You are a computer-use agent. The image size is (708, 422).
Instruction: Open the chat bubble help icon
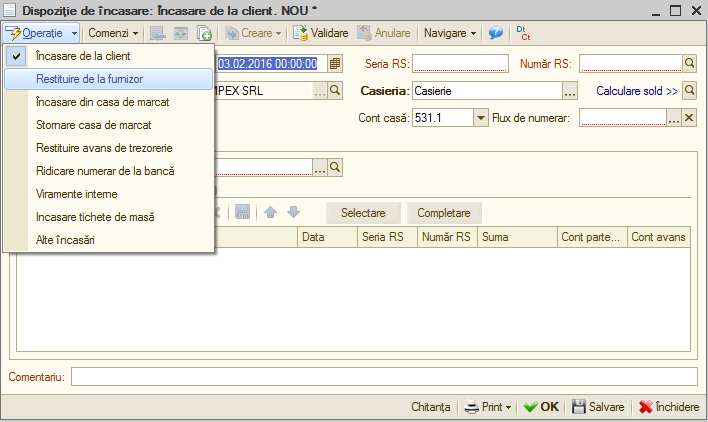(x=495, y=33)
